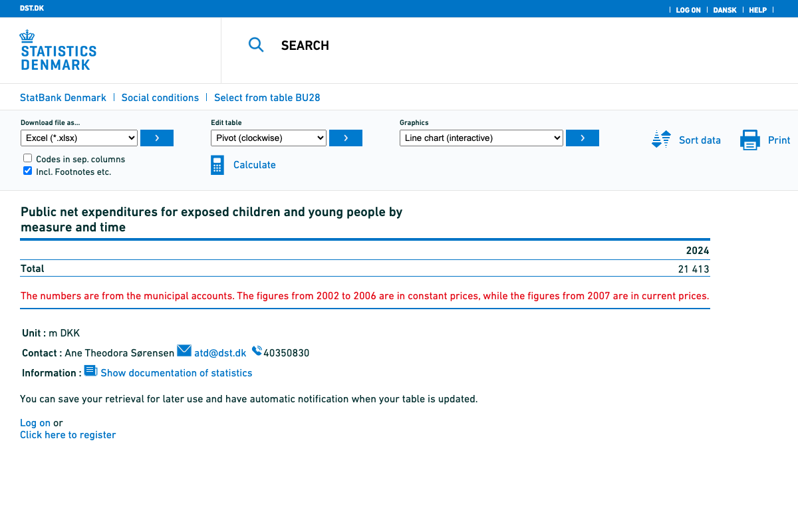This screenshot has width=798, height=532.
Task: Click the search magnifying glass icon
Action: tap(256, 45)
